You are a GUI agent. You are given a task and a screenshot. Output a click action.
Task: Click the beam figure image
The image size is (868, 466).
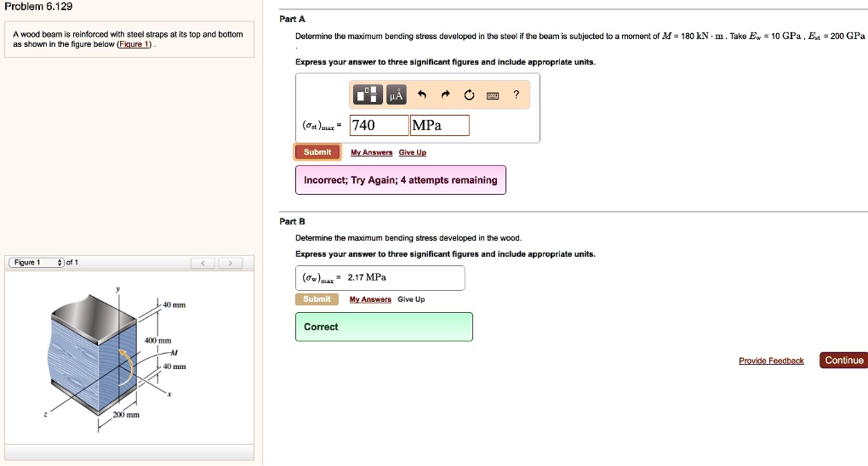click(x=117, y=359)
